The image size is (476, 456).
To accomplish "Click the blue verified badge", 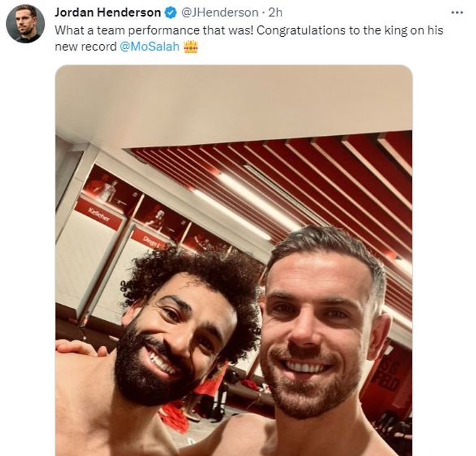I will (170, 13).
